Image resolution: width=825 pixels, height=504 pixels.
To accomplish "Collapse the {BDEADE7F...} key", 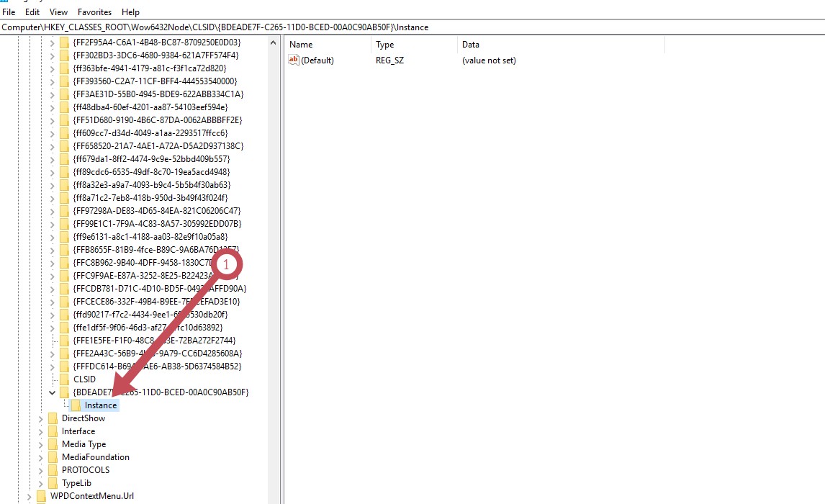I will click(52, 392).
